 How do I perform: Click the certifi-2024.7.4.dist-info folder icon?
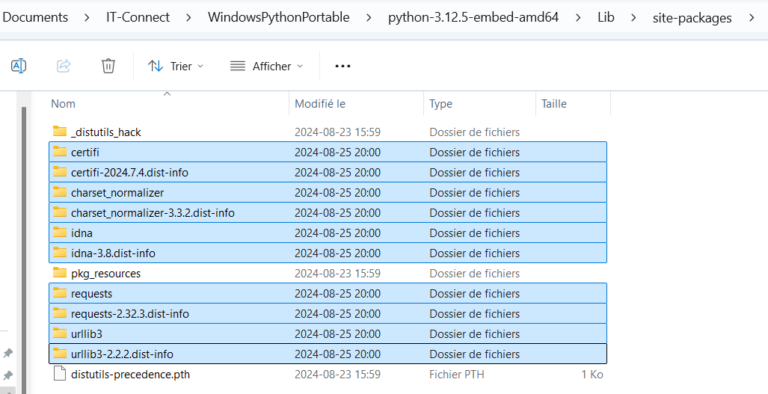(60, 172)
